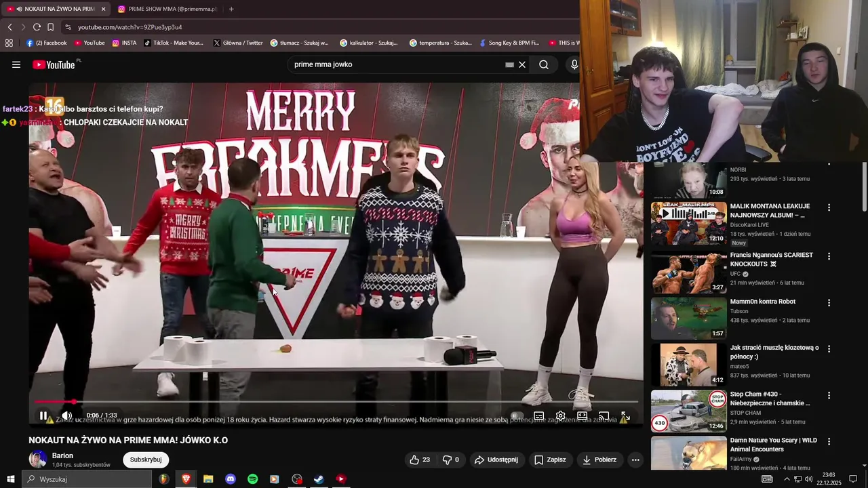
Task: Open Song Key & BPM bookmark
Action: [509, 43]
